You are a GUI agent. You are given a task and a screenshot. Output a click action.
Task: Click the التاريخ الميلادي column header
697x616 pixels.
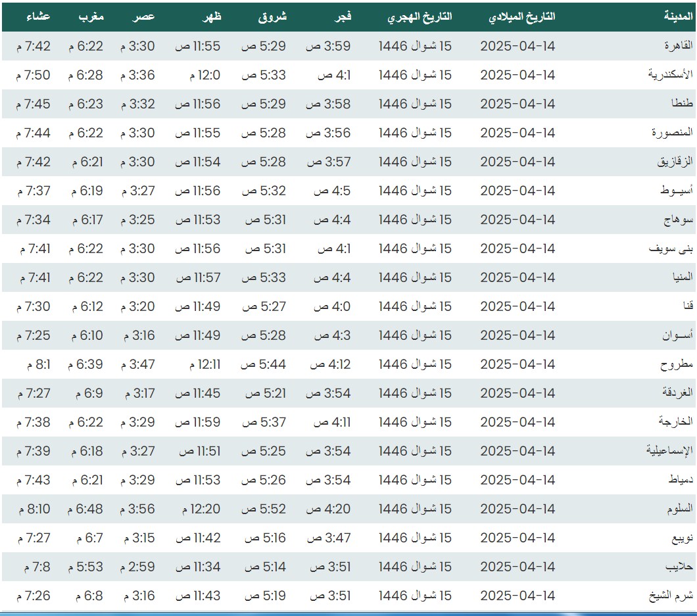click(522, 17)
